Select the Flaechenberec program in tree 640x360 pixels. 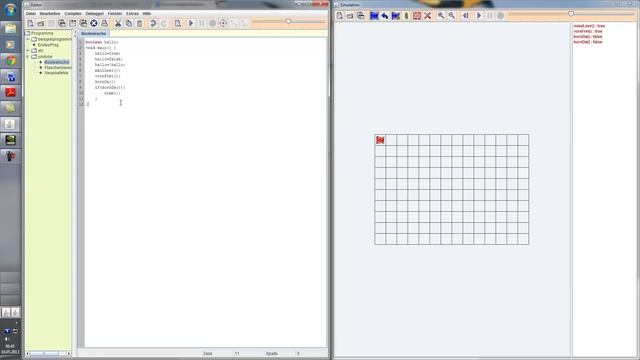tap(58, 67)
